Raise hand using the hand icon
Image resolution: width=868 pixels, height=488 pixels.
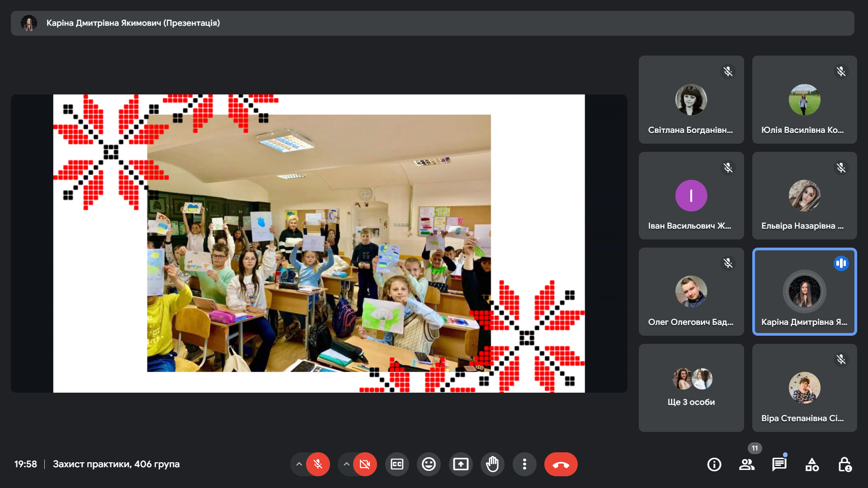(492, 464)
